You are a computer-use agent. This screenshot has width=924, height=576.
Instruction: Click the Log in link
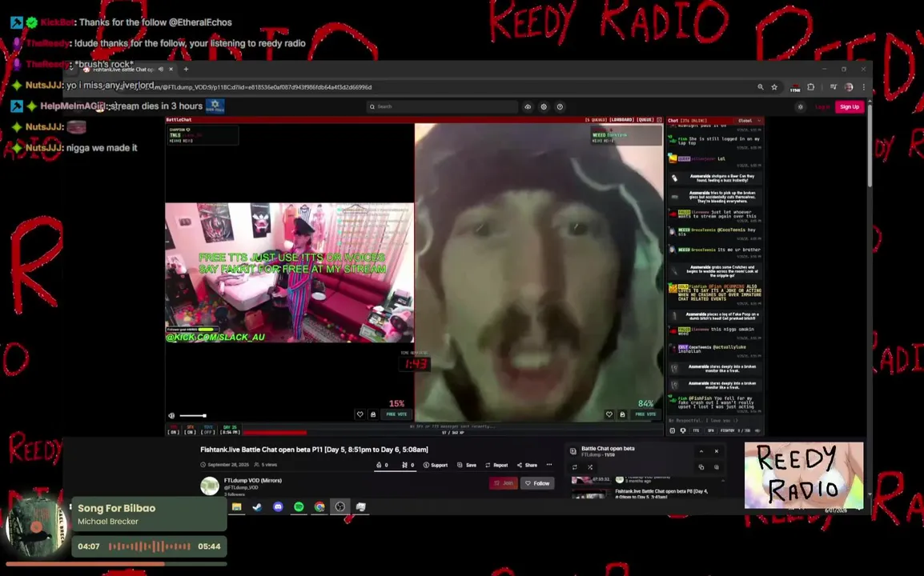(822, 106)
